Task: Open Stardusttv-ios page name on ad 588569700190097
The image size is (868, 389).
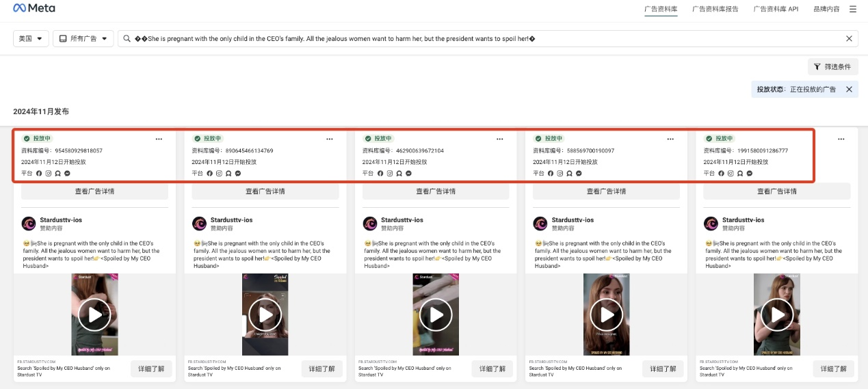Action: point(573,220)
